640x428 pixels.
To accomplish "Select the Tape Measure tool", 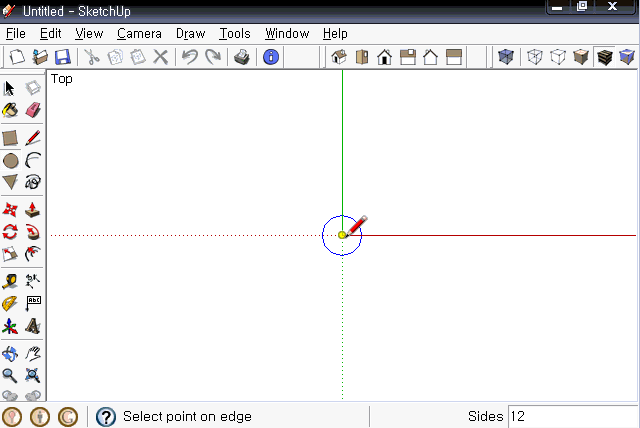I will pyautogui.click(x=10, y=281).
